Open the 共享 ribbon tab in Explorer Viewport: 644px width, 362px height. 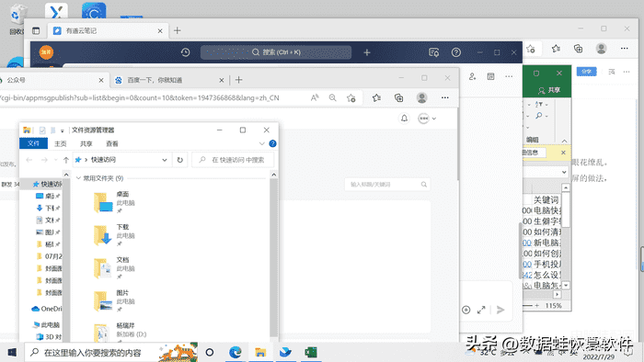(86, 144)
